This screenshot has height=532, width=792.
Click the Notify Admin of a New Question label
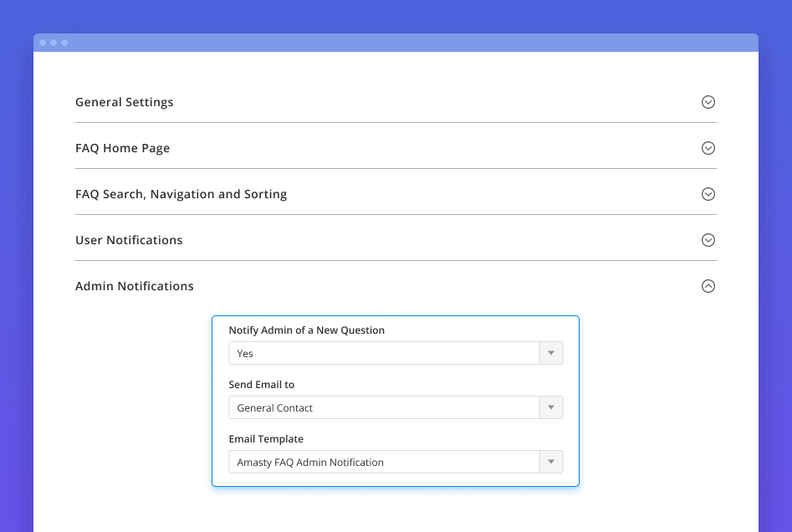coord(306,330)
